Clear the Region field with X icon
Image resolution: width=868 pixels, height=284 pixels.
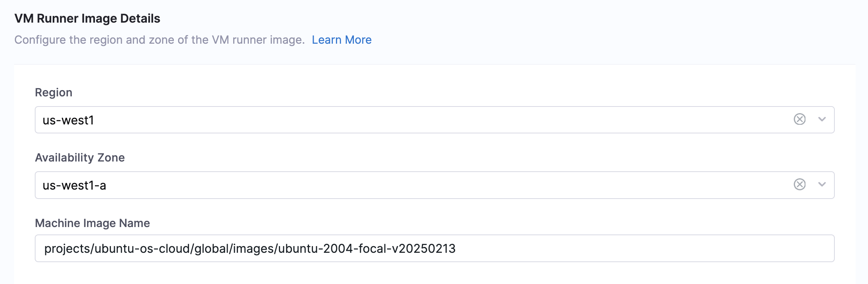point(800,119)
